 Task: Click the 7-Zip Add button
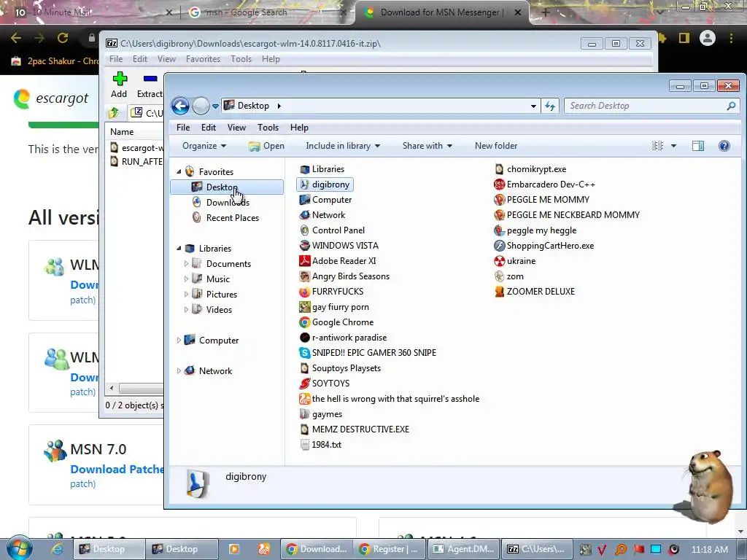(119, 85)
